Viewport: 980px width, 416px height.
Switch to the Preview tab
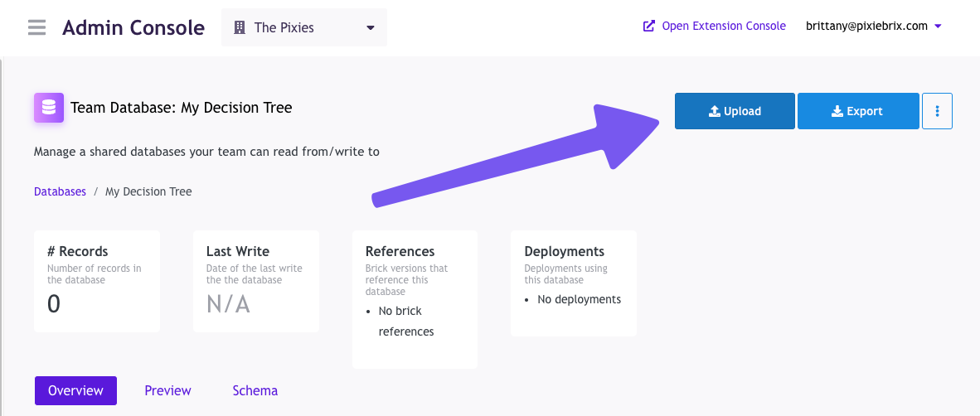tap(167, 390)
